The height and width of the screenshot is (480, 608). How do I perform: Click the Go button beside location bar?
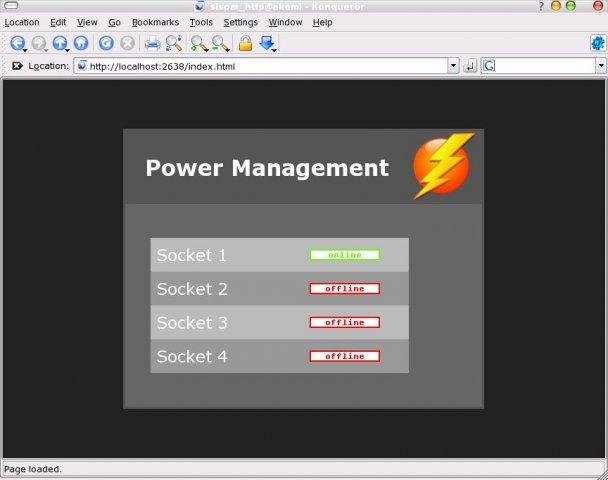470,66
